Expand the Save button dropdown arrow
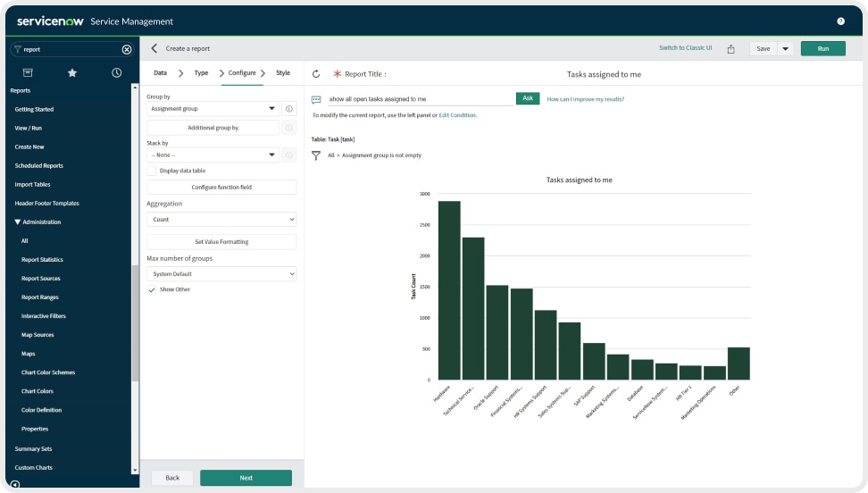The width and height of the screenshot is (868, 493). pyautogui.click(x=786, y=49)
